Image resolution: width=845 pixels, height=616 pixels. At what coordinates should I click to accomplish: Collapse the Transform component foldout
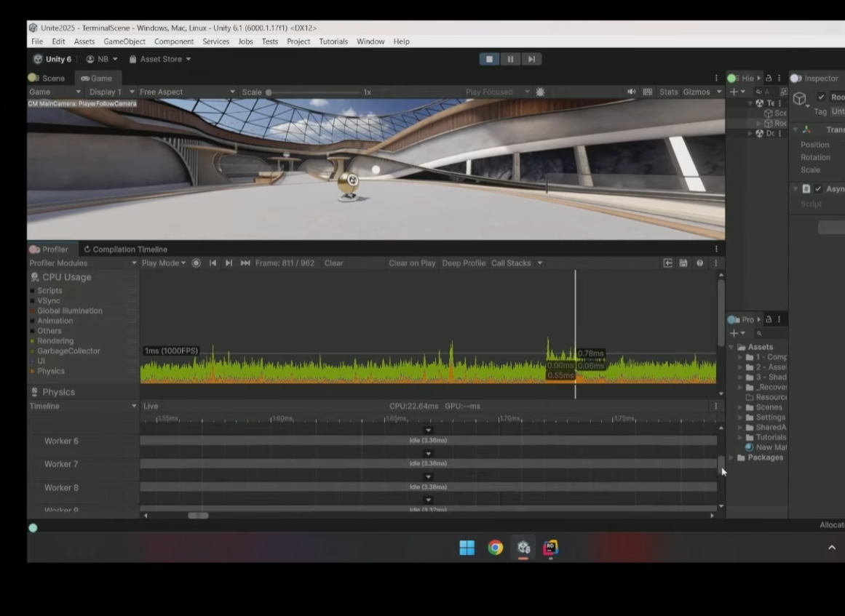coord(796,129)
